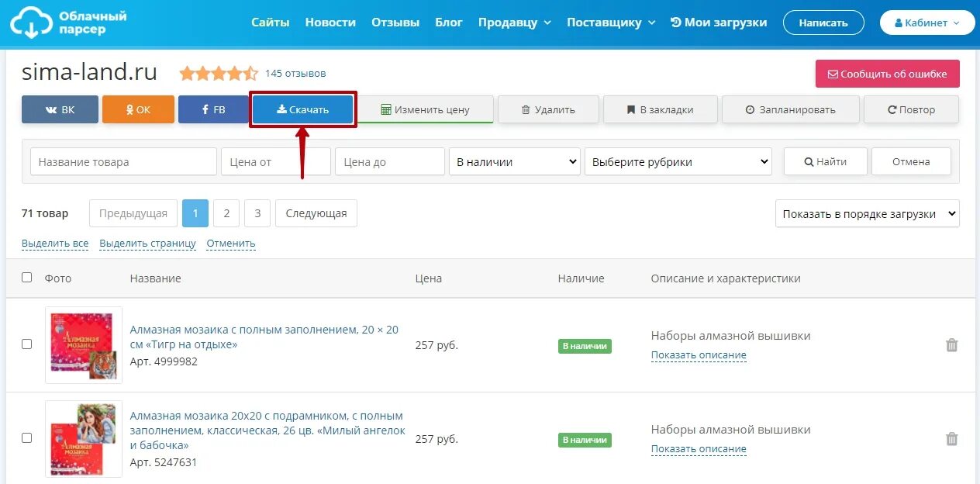
Task: Expand the Поставщику menu
Action: pyautogui.click(x=611, y=22)
